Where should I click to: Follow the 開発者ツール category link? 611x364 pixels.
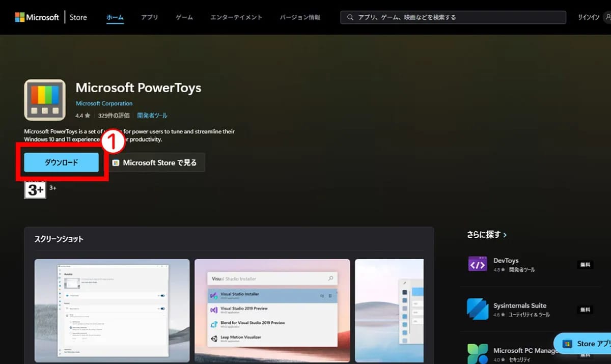(x=152, y=116)
